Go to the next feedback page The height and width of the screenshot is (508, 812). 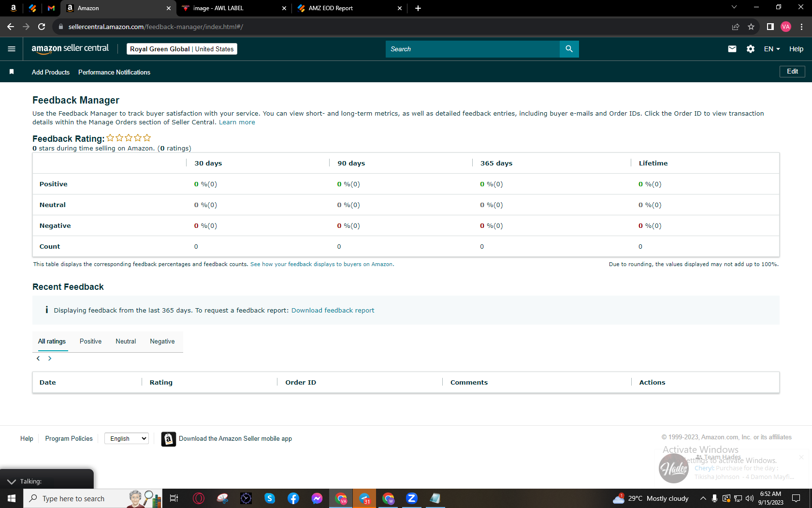[x=50, y=359]
